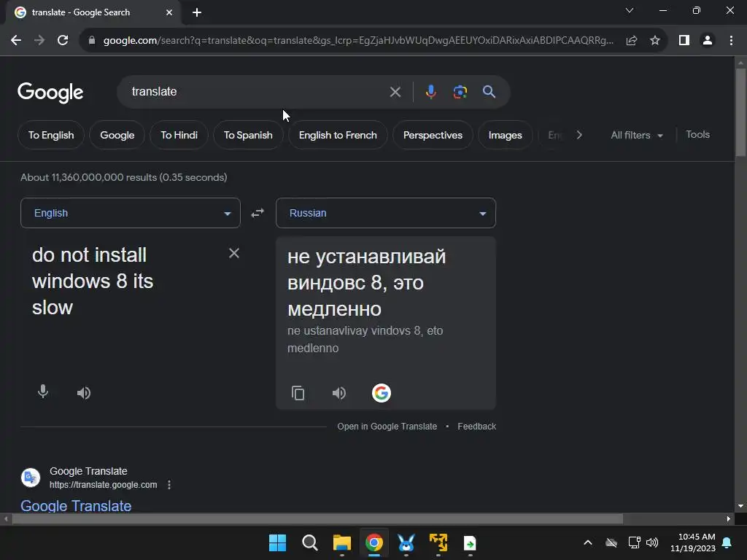Swap English and Russian languages
Viewport: 747px width, 560px height.
tap(258, 213)
